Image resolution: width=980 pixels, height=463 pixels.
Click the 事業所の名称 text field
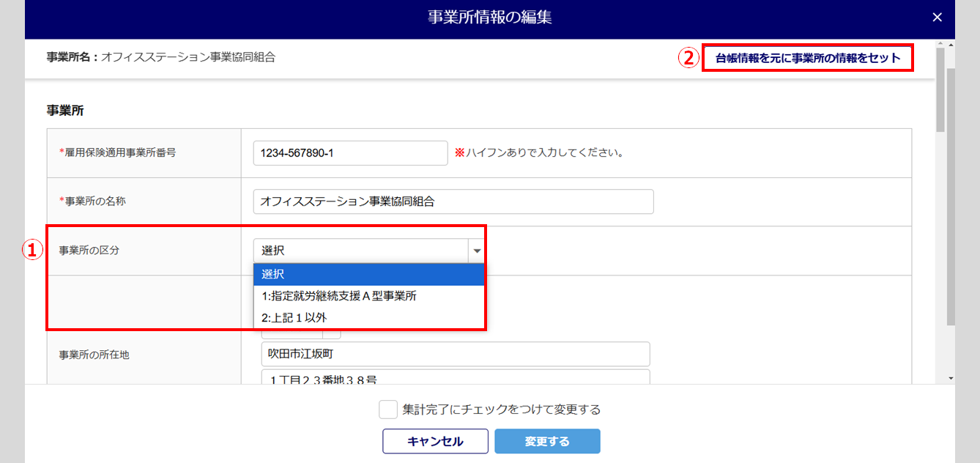[x=453, y=201]
